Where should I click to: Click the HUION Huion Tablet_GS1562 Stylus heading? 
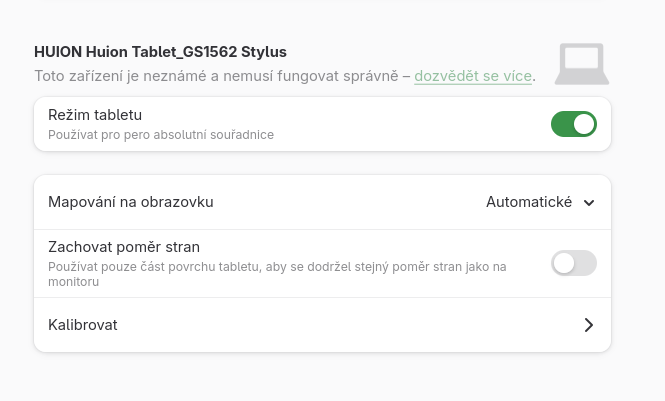pyautogui.click(x=167, y=52)
